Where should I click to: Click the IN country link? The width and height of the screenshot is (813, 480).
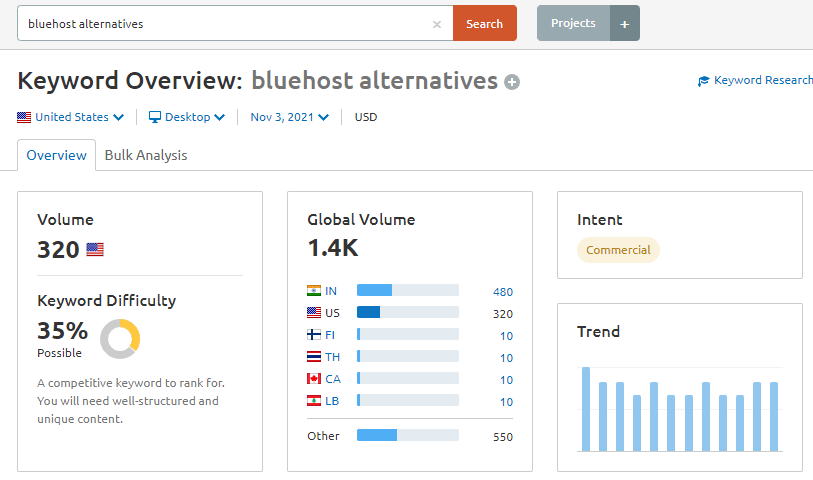(x=331, y=291)
